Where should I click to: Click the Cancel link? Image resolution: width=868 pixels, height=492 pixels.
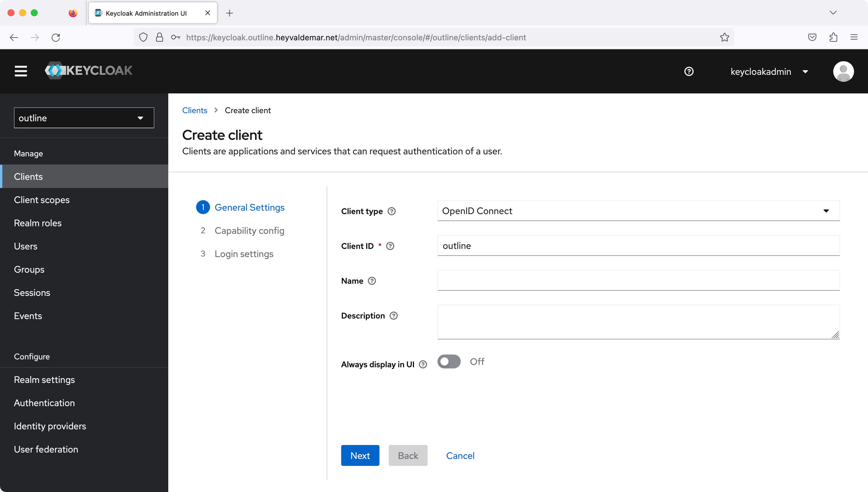pos(460,456)
